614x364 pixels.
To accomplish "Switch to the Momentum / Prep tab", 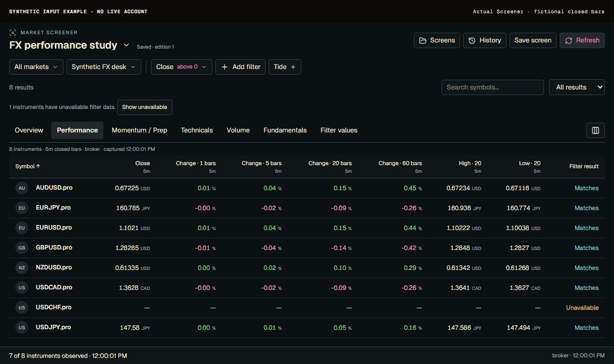I will [140, 130].
